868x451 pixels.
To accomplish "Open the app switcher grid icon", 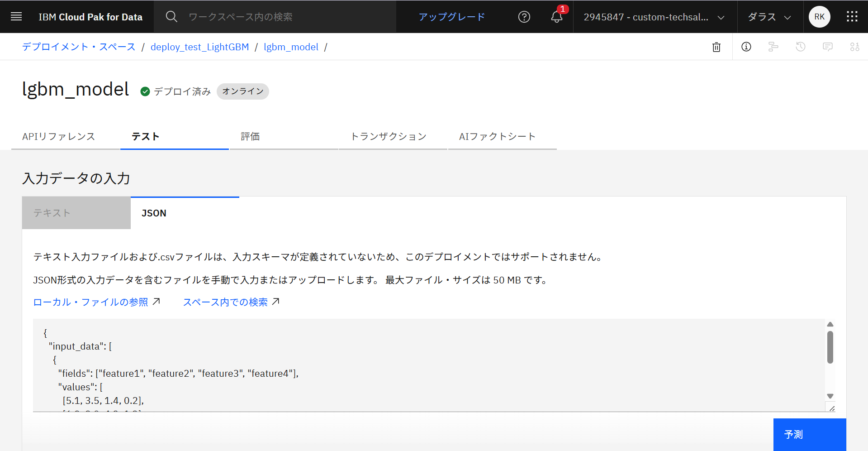I will [852, 17].
